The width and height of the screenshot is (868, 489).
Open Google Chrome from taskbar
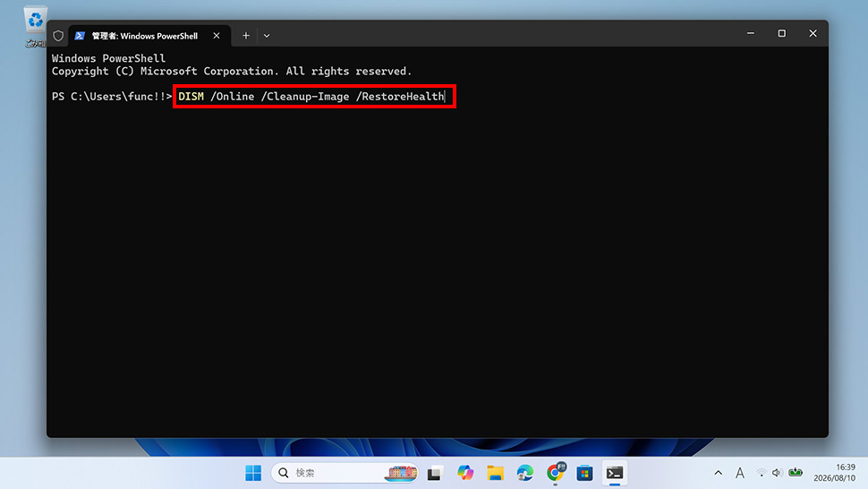pos(555,473)
